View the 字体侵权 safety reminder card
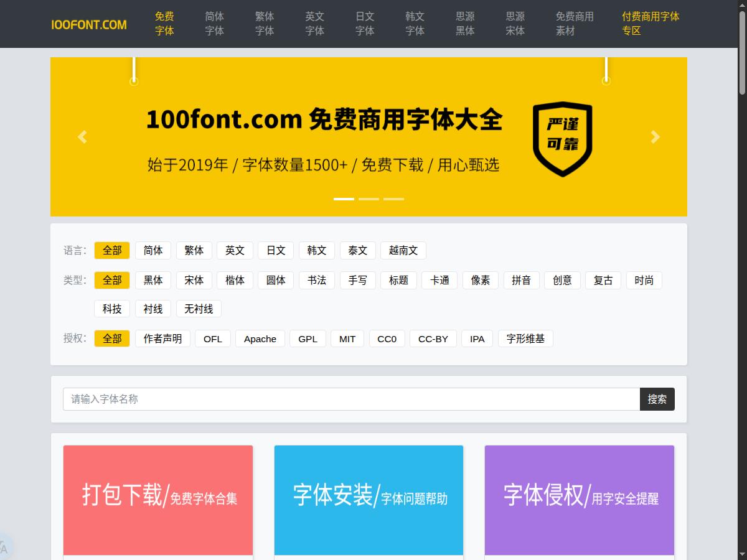The width and height of the screenshot is (747, 560). pos(579,500)
